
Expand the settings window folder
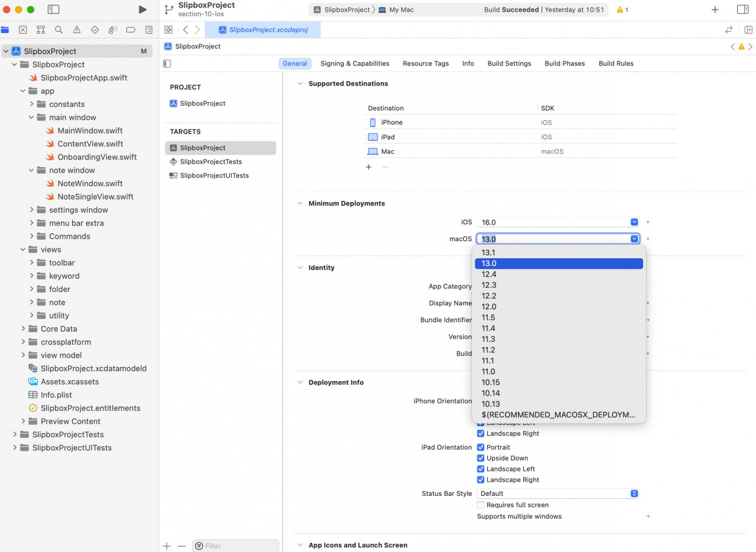pyautogui.click(x=32, y=210)
